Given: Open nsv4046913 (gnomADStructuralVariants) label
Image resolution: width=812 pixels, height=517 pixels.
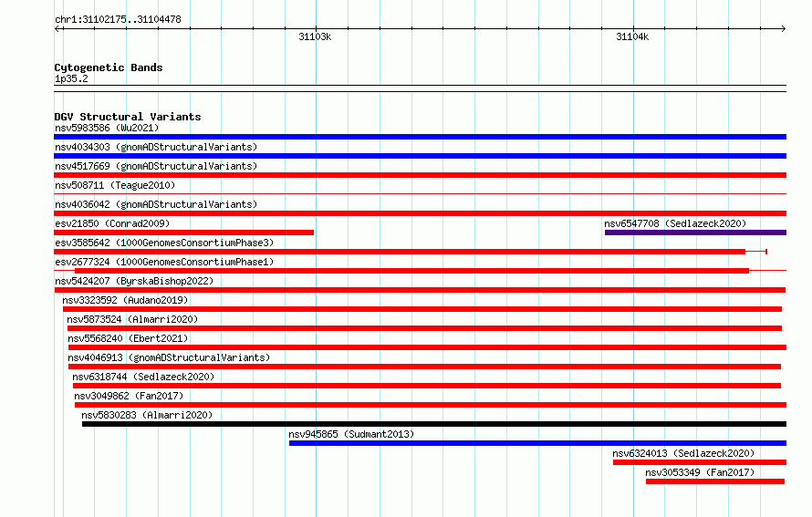Looking at the screenshot, I should point(169,357).
